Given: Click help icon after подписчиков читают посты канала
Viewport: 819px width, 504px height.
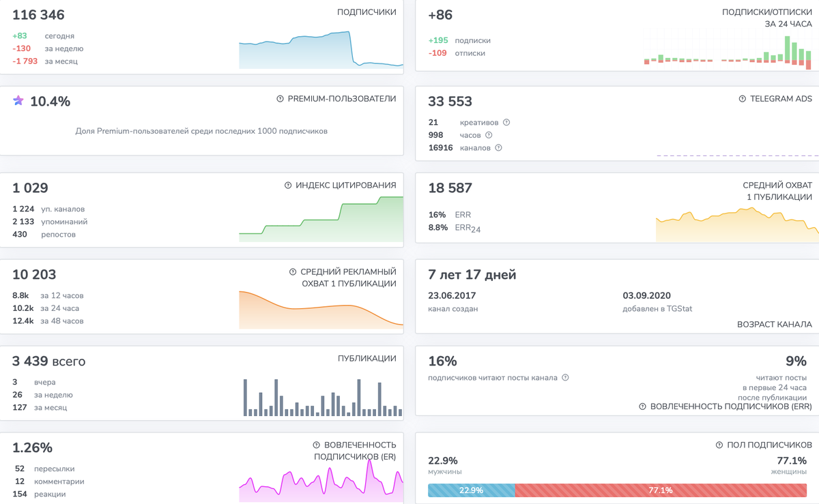Looking at the screenshot, I should coord(565,378).
